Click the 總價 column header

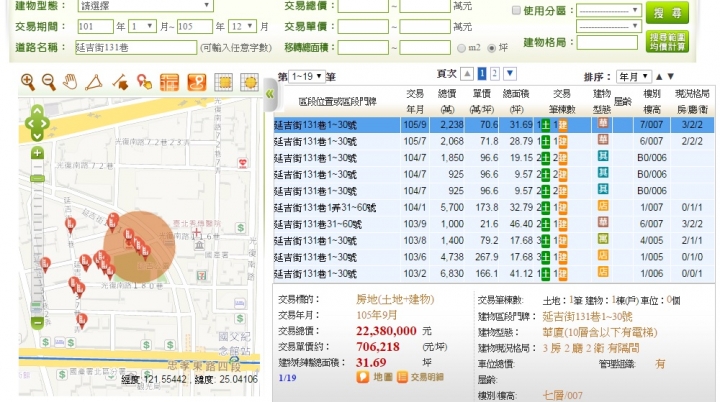click(x=447, y=101)
